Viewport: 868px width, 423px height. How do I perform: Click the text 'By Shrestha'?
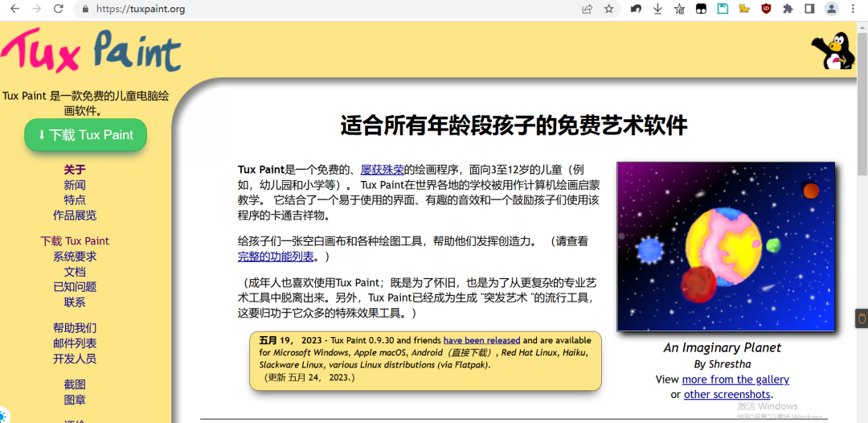[722, 363]
